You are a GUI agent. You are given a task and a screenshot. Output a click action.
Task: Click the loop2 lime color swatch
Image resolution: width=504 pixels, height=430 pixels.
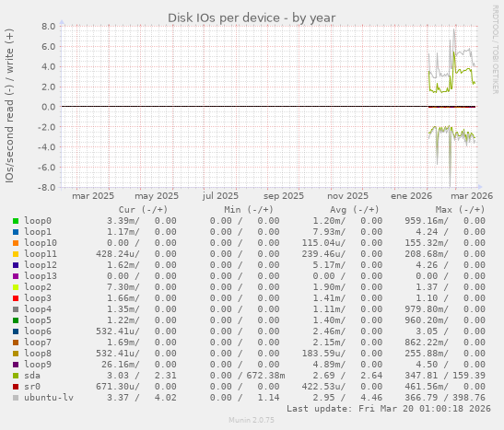[x=16, y=287]
